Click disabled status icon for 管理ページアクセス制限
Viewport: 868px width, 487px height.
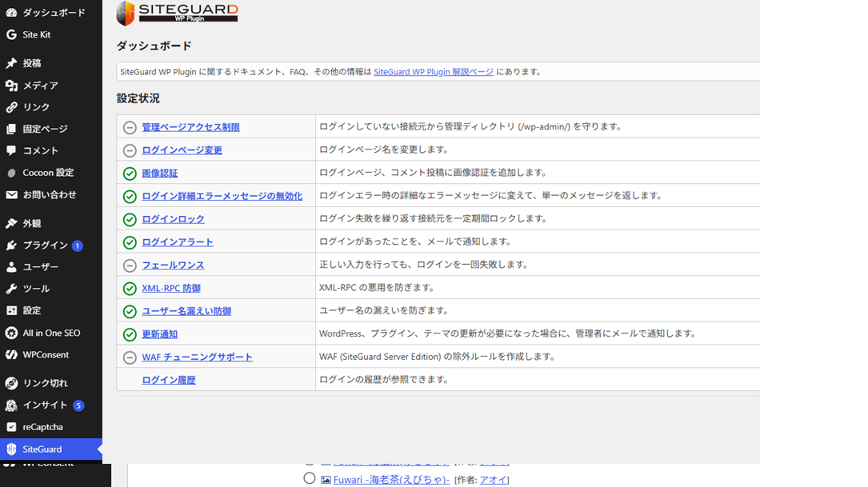point(130,127)
